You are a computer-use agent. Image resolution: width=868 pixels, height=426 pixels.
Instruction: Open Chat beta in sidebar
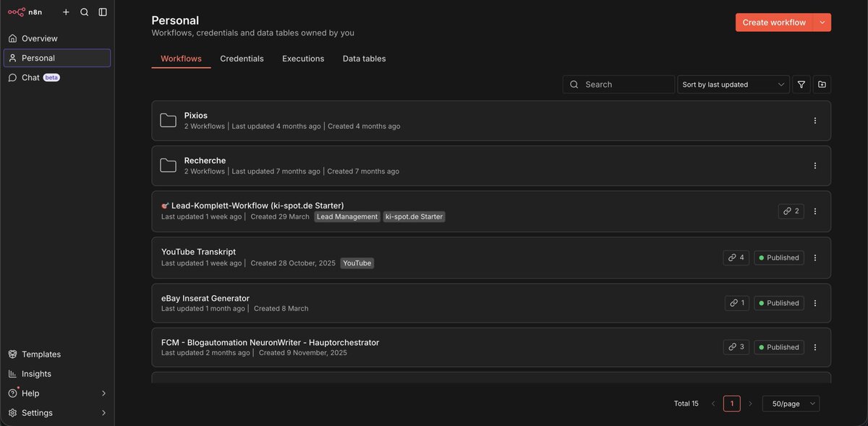click(57, 77)
